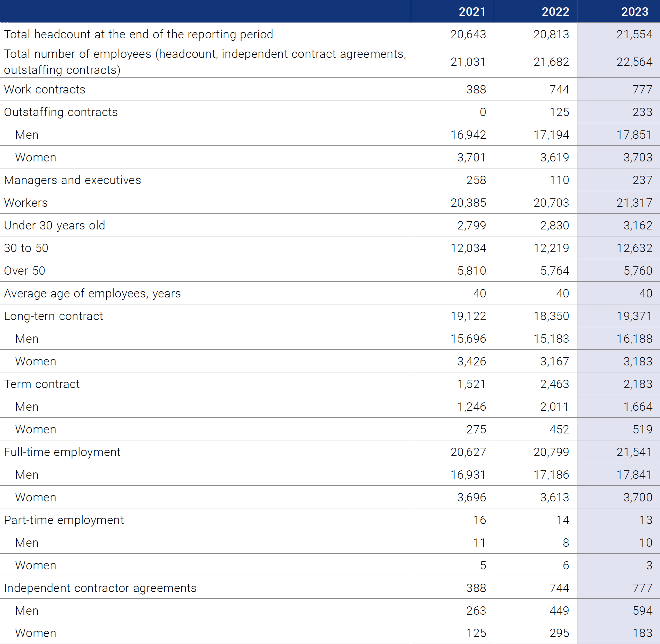
Task: Click total headcount 2023 value 21,554
Action: [x=634, y=34]
